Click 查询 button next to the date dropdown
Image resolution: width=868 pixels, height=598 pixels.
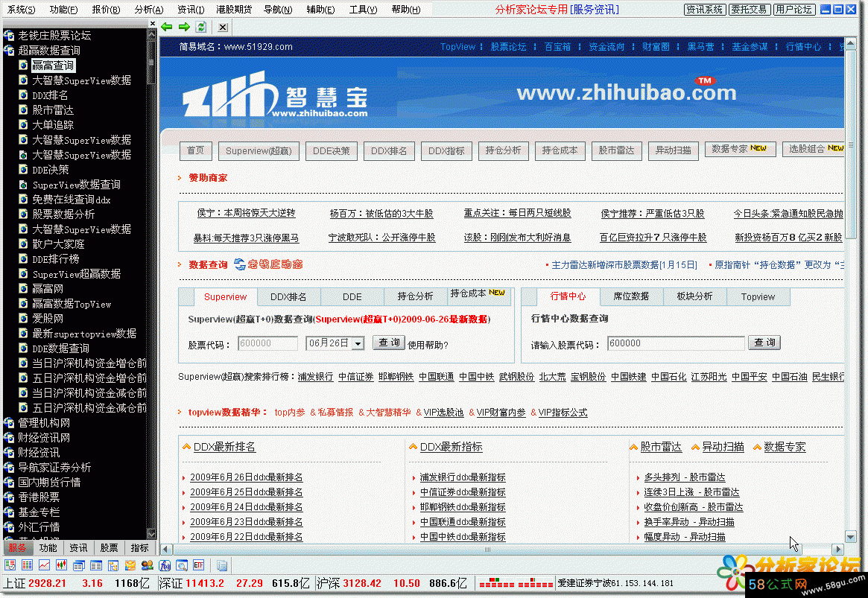tap(389, 343)
